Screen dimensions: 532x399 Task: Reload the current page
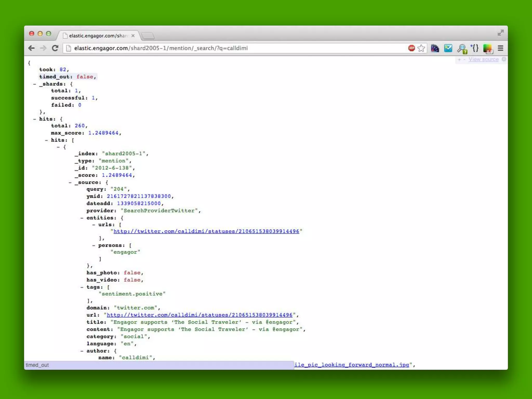[55, 48]
